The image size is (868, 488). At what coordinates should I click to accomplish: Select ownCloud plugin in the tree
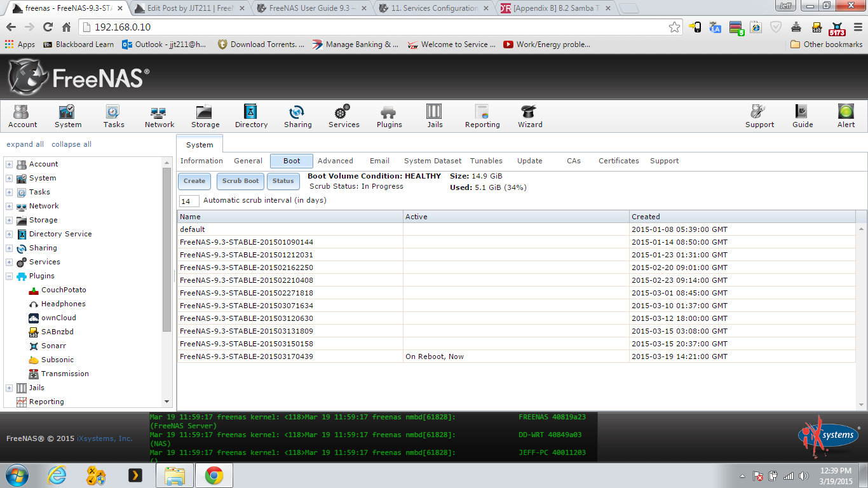point(58,318)
